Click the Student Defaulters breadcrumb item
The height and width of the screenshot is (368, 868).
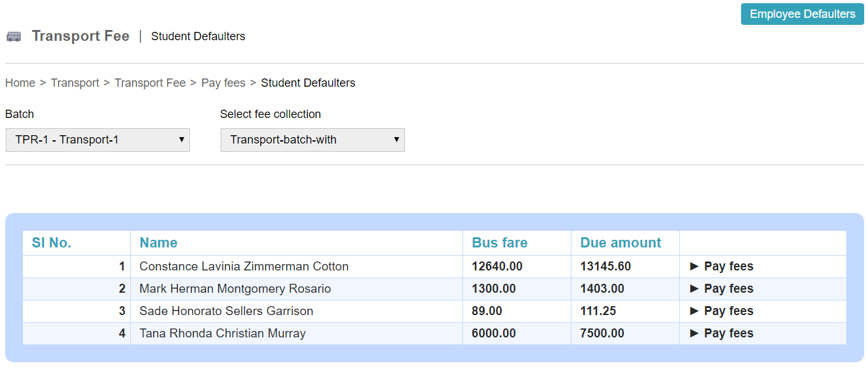click(x=308, y=83)
